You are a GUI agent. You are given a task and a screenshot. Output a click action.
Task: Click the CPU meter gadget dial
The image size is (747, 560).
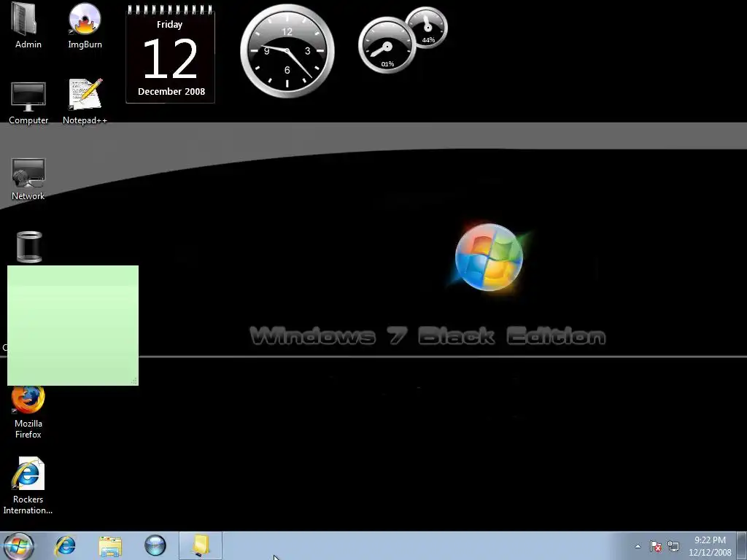(x=387, y=46)
